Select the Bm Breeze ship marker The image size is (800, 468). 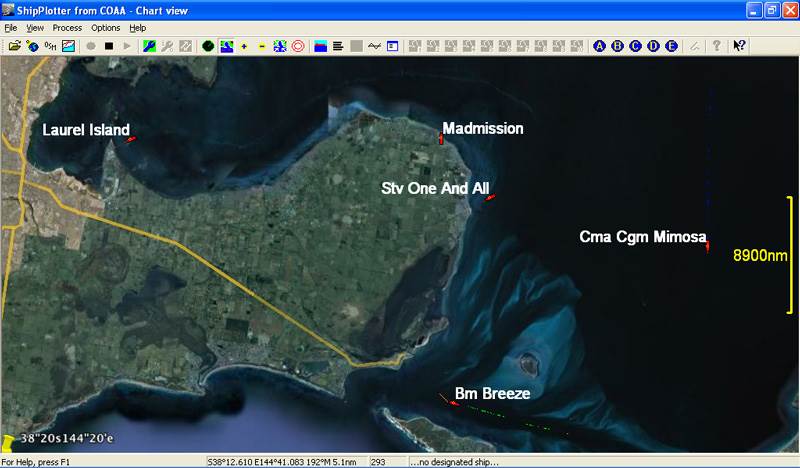click(x=452, y=403)
